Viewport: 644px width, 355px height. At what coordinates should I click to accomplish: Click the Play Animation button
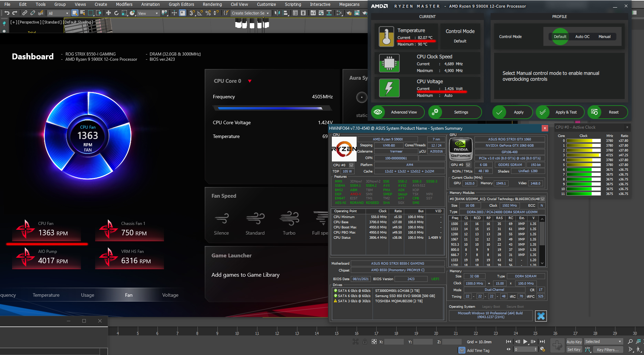(525, 342)
